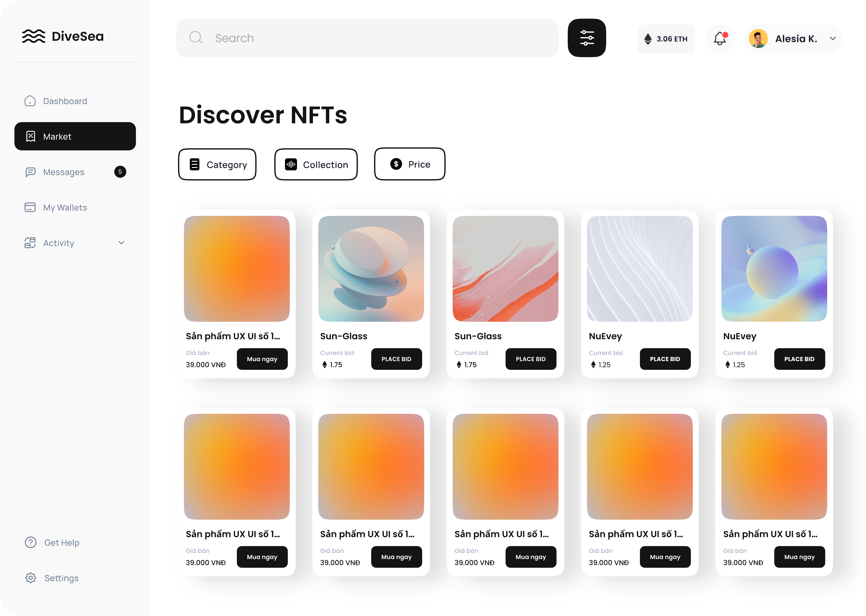Click the Settings gear icon
The image size is (866, 616).
click(x=31, y=578)
